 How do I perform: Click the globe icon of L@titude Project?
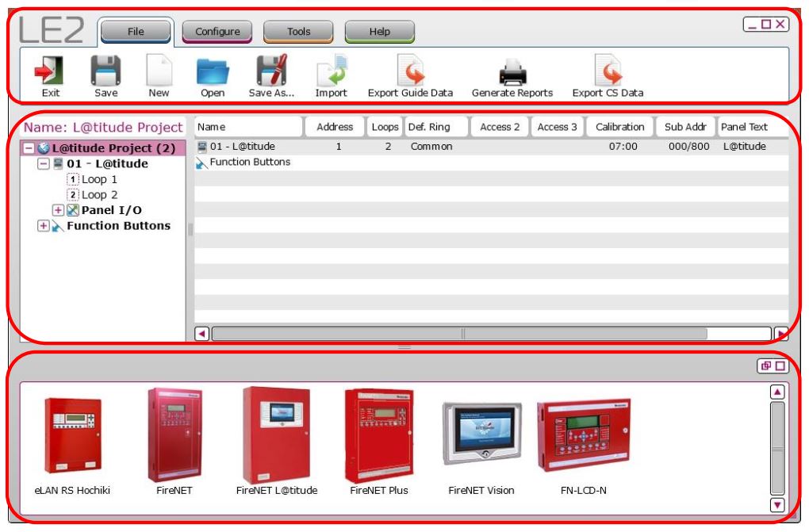[44, 148]
